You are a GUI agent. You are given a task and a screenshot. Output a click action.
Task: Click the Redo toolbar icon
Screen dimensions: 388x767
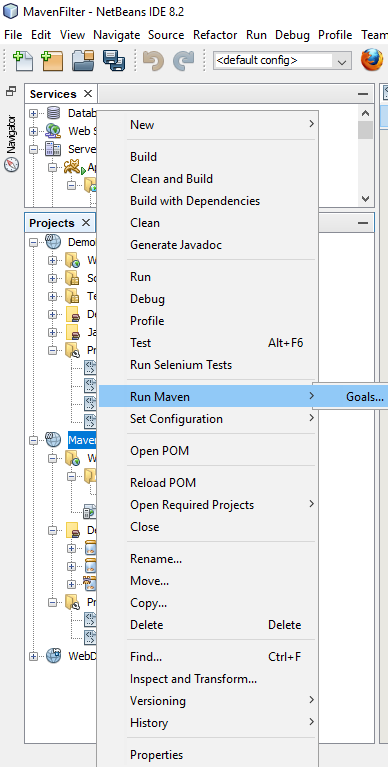coord(184,61)
